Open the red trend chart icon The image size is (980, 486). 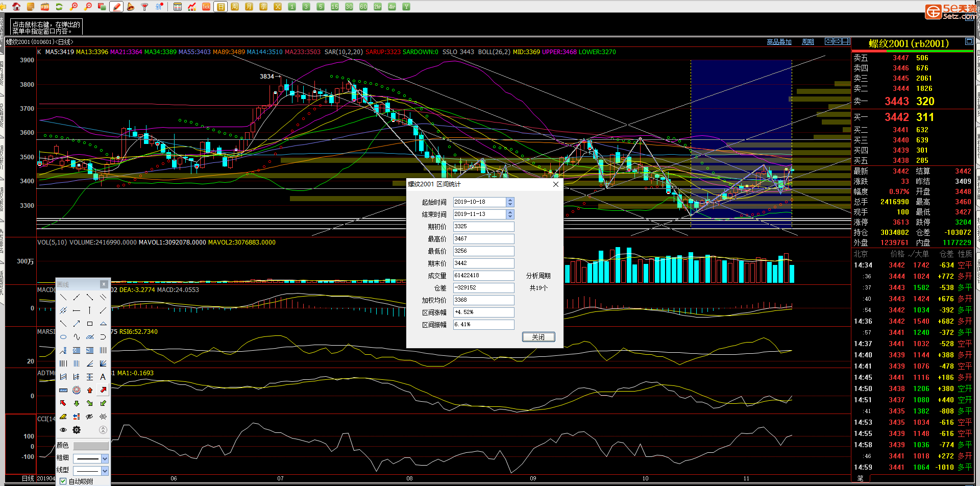pyautogui.click(x=192, y=7)
